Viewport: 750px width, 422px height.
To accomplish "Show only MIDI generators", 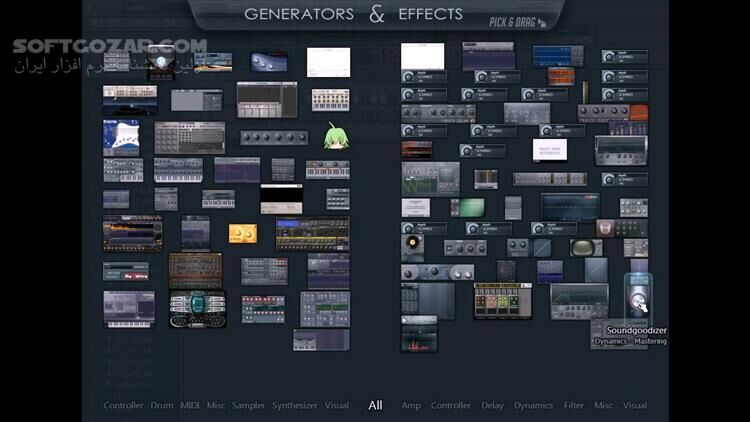I will (x=190, y=405).
